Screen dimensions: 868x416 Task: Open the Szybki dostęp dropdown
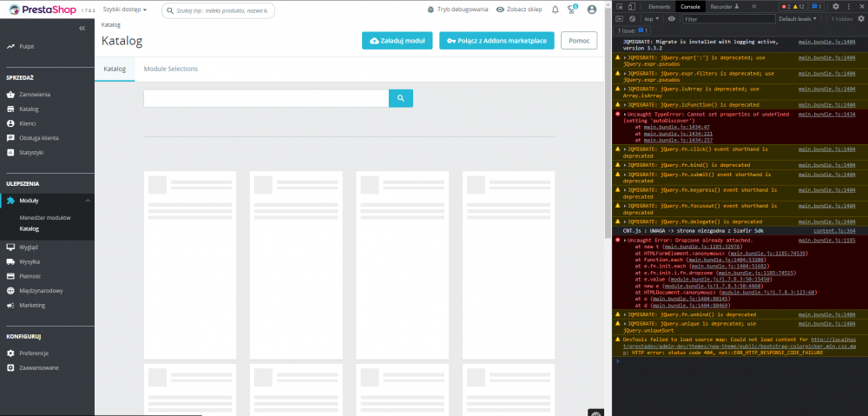(x=125, y=10)
